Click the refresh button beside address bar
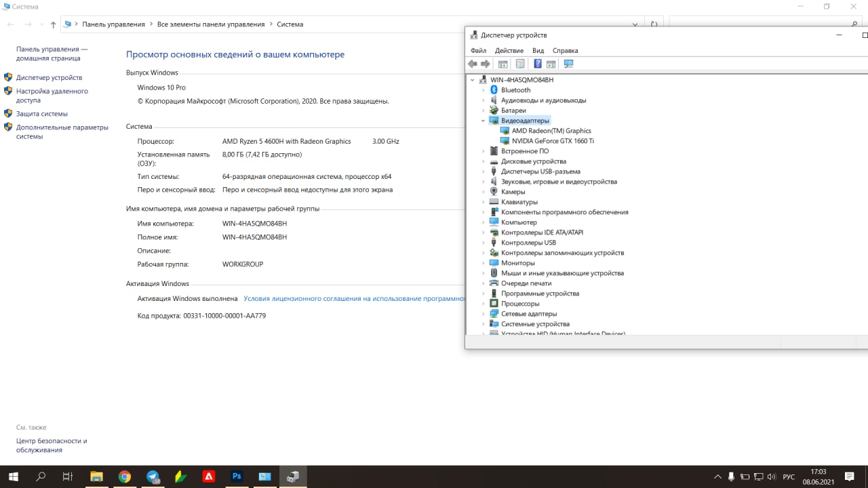This screenshot has height=488, width=868. (654, 24)
